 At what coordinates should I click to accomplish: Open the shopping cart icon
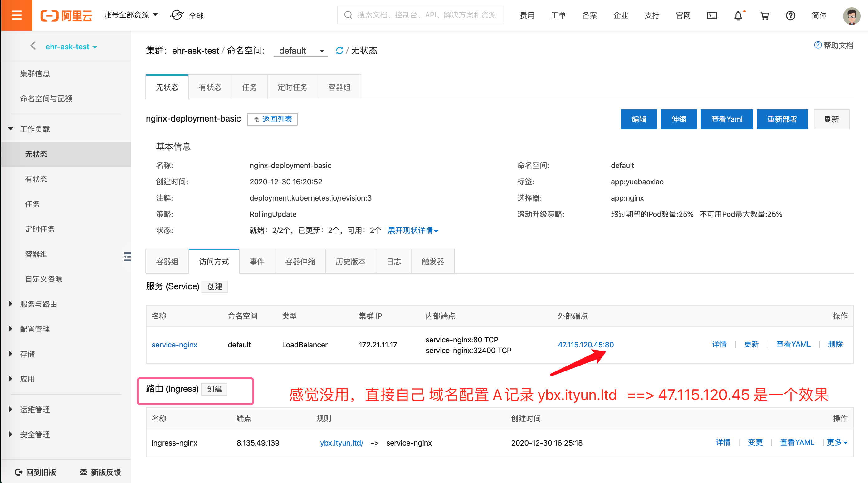pyautogui.click(x=764, y=16)
